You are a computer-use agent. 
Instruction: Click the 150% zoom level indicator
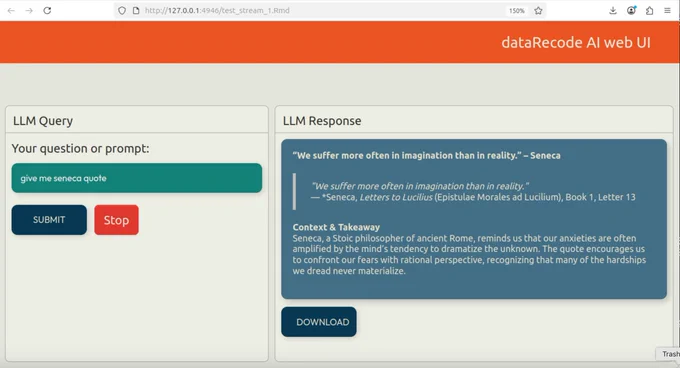517,10
